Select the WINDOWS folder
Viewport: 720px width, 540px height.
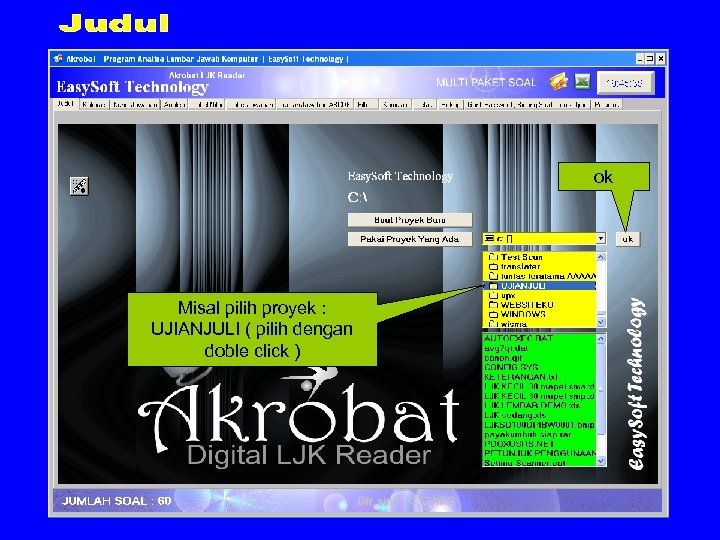pyautogui.click(x=541, y=314)
